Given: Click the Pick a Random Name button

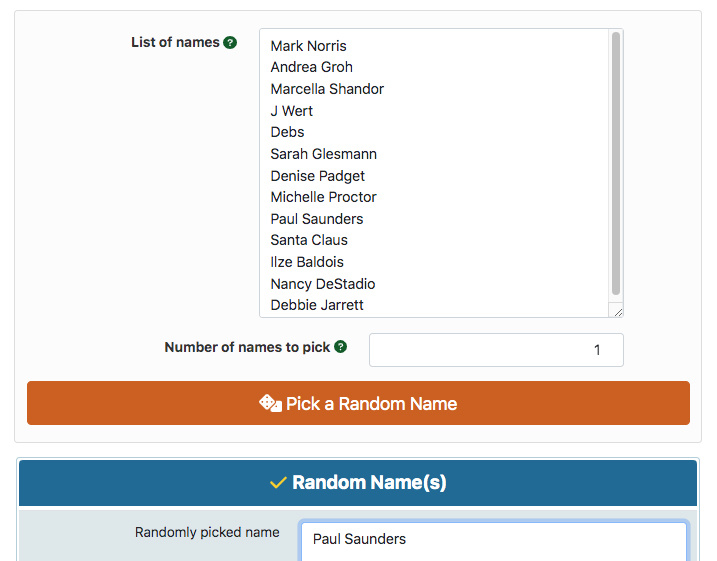Looking at the screenshot, I should point(358,403).
